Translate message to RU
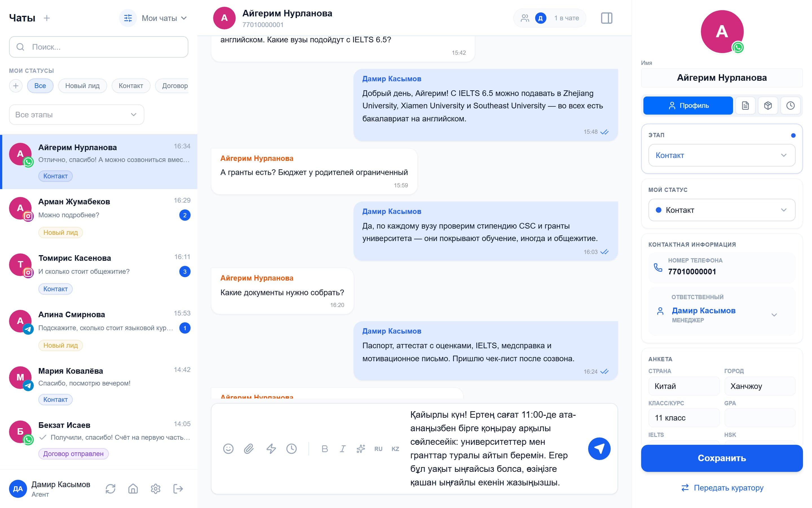Image resolution: width=812 pixels, height=508 pixels. pos(378,449)
